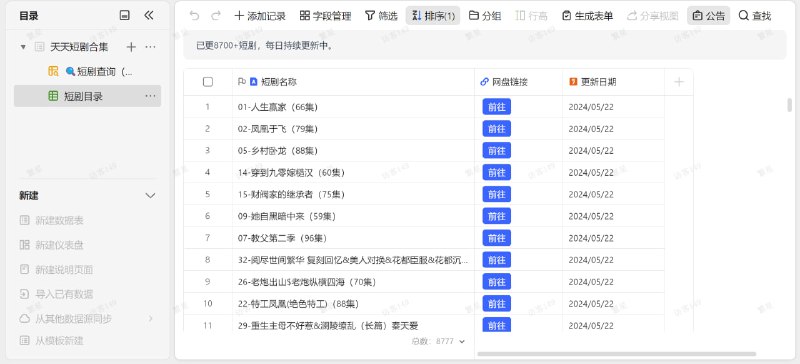Open more options for 短剧目录
Viewport: 800px width, 364px height.
coord(150,96)
